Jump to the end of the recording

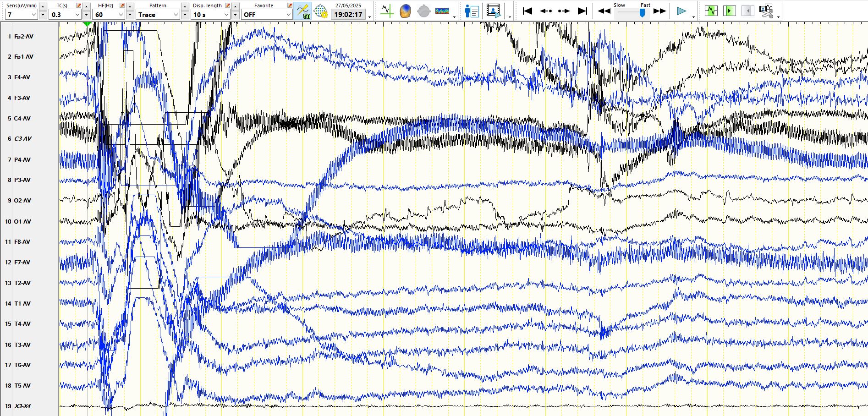click(582, 11)
